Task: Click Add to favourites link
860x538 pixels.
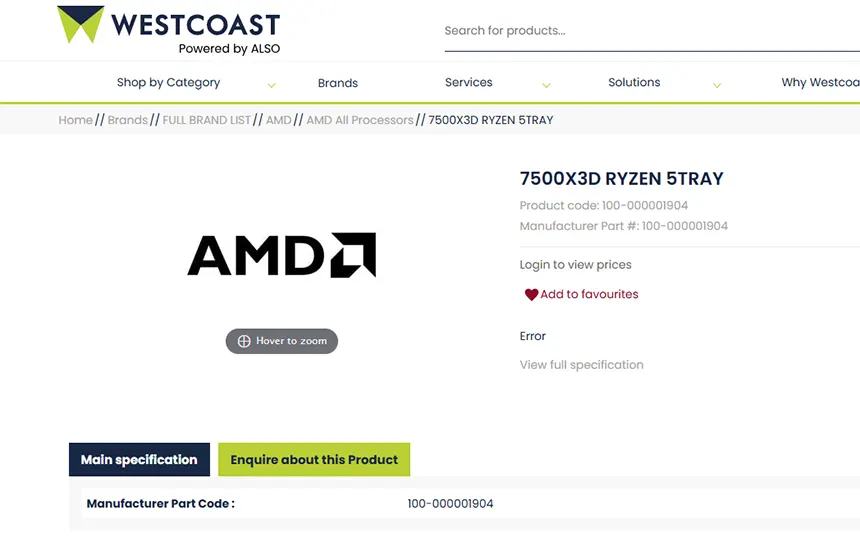Action: click(589, 295)
